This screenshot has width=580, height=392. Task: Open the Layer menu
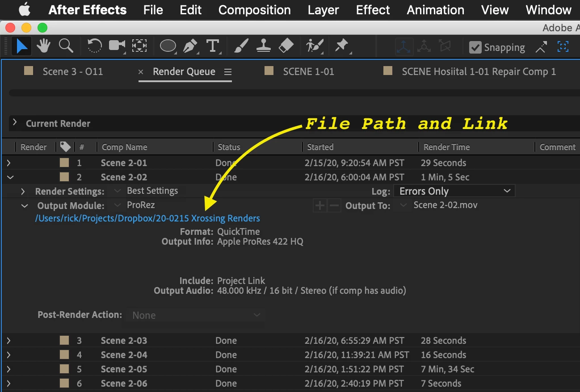tap(323, 10)
